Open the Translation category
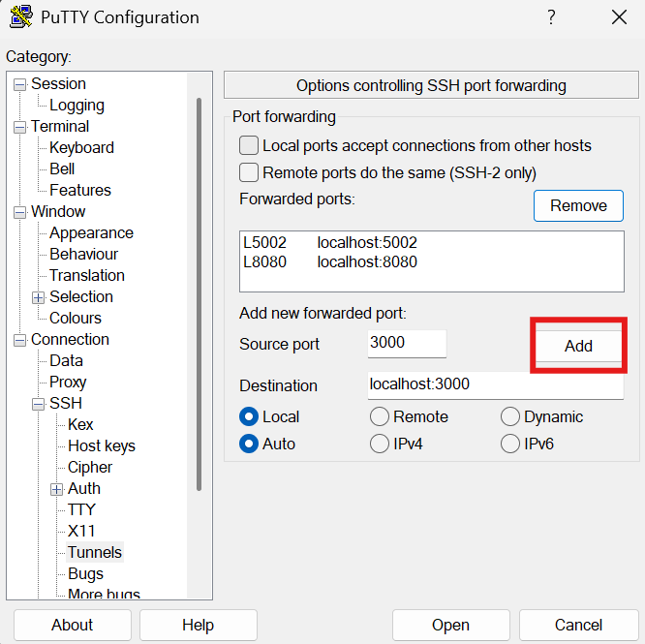This screenshot has height=644, width=645. [x=87, y=276]
